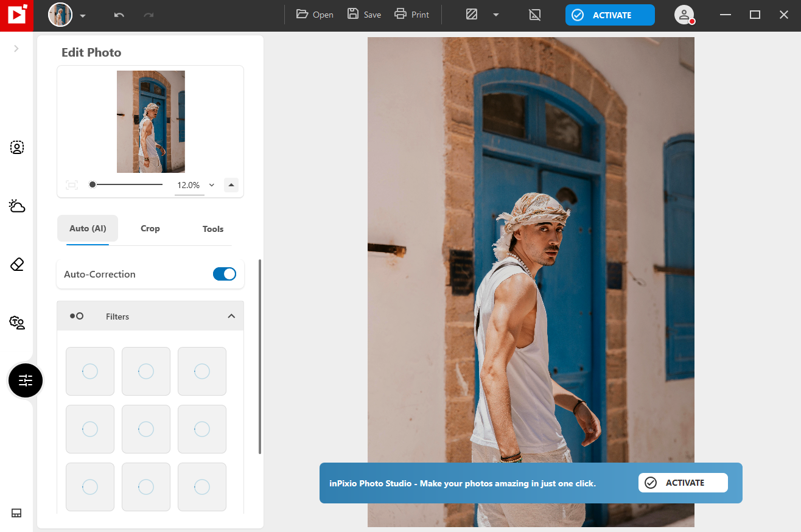
Task: Select the portrait editing tool in sidebar
Action: pyautogui.click(x=16, y=147)
